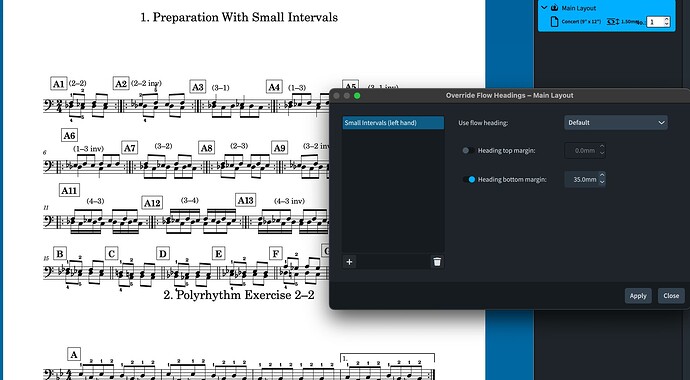Increase the Main Layout number stepper
The width and height of the screenshot is (690, 380).
pyautogui.click(x=667, y=19)
